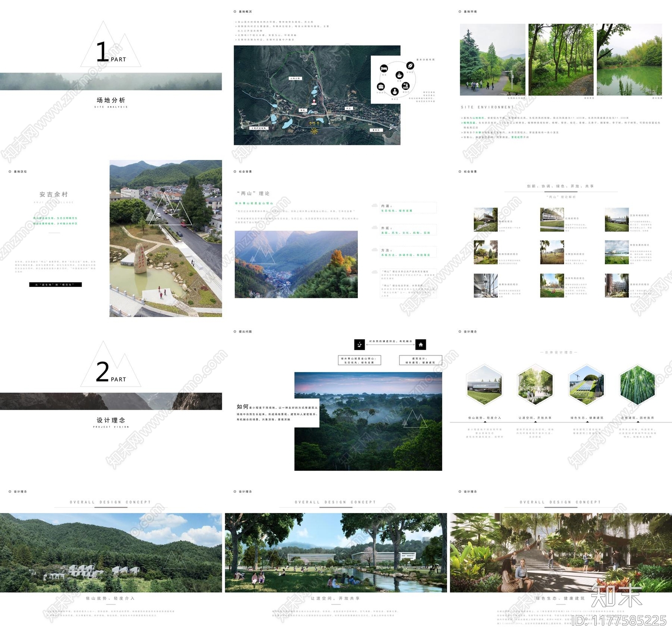Click the large number 2 PART title

(x=111, y=372)
